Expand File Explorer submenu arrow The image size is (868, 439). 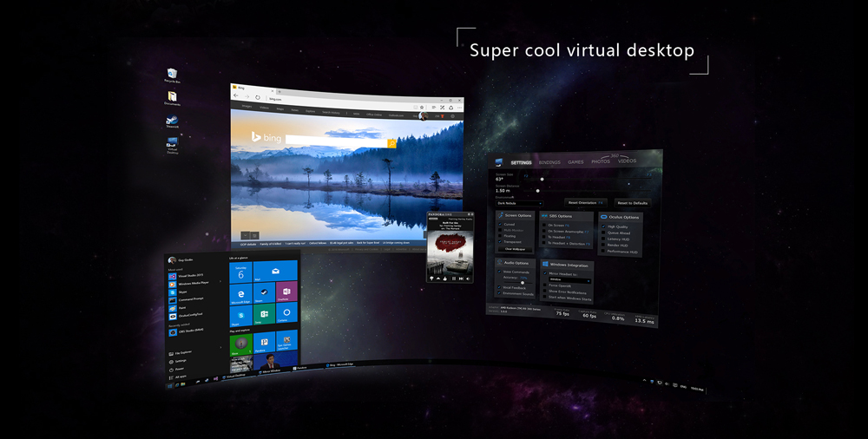click(x=220, y=348)
